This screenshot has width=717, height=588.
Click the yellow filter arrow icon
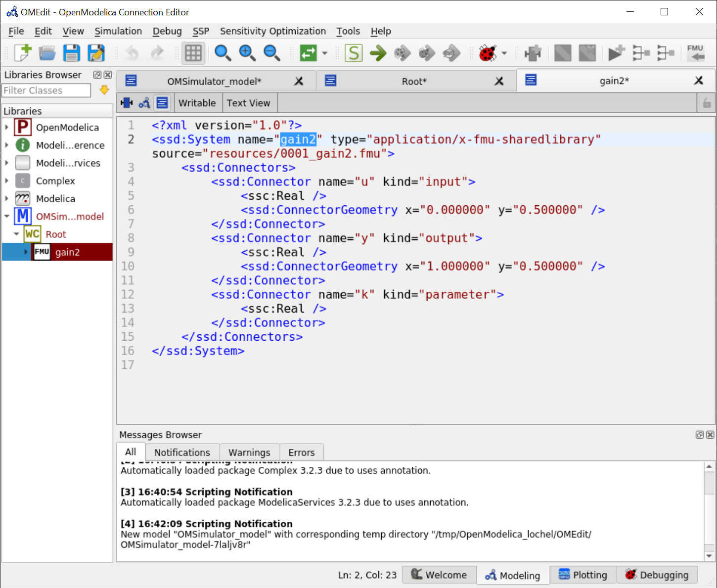point(104,90)
